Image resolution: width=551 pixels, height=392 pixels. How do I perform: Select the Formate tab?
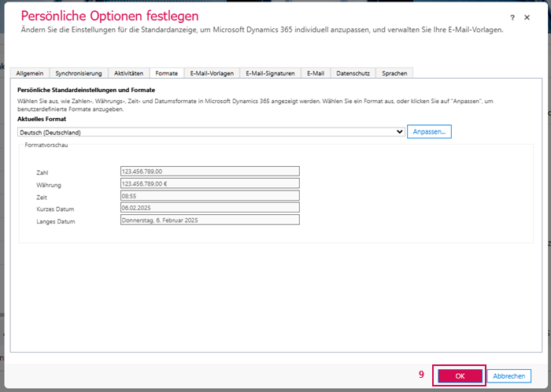point(166,73)
